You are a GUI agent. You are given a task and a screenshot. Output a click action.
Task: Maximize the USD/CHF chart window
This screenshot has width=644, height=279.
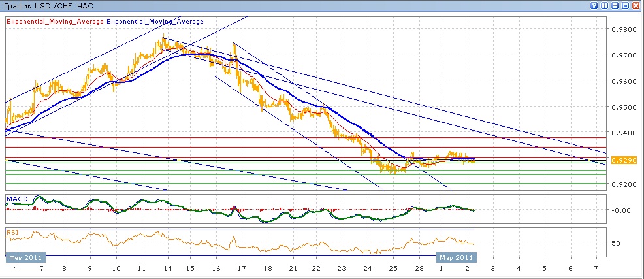pos(626,5)
